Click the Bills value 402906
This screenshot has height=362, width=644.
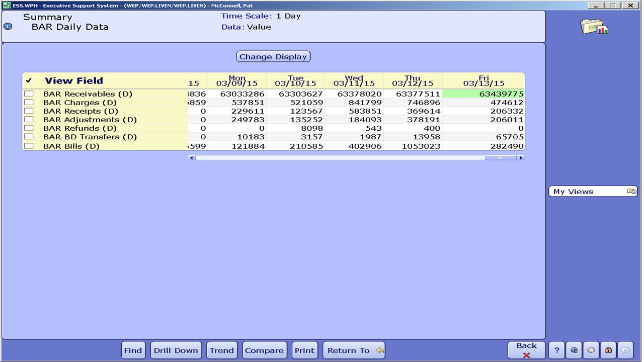[365, 146]
